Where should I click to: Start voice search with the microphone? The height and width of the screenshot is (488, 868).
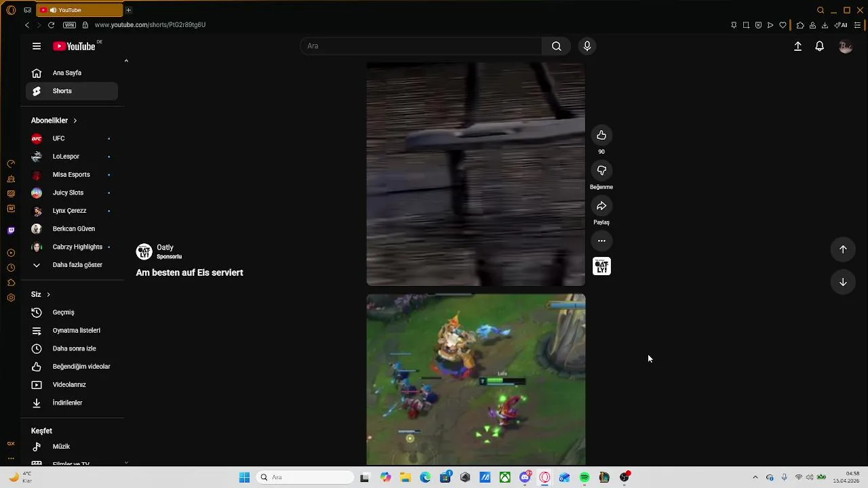click(587, 46)
